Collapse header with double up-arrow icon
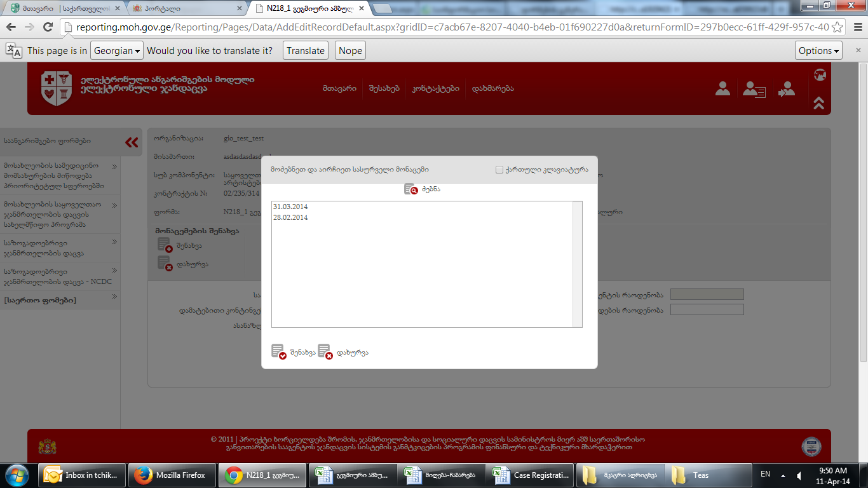The height and width of the screenshot is (488, 868). 819,103
